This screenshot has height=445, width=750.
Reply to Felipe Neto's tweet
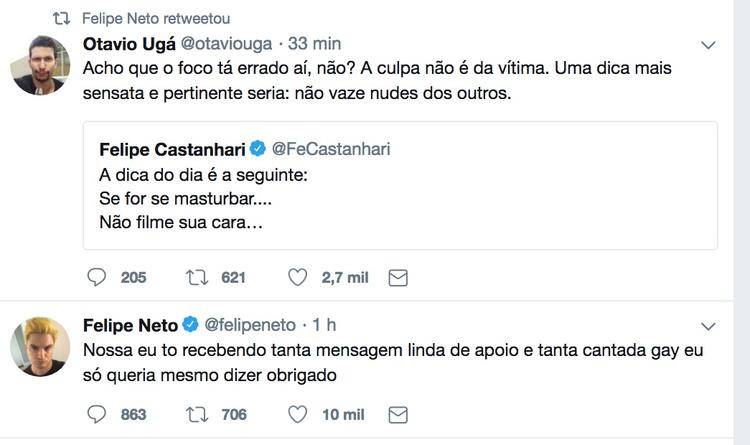pyautogui.click(x=97, y=414)
